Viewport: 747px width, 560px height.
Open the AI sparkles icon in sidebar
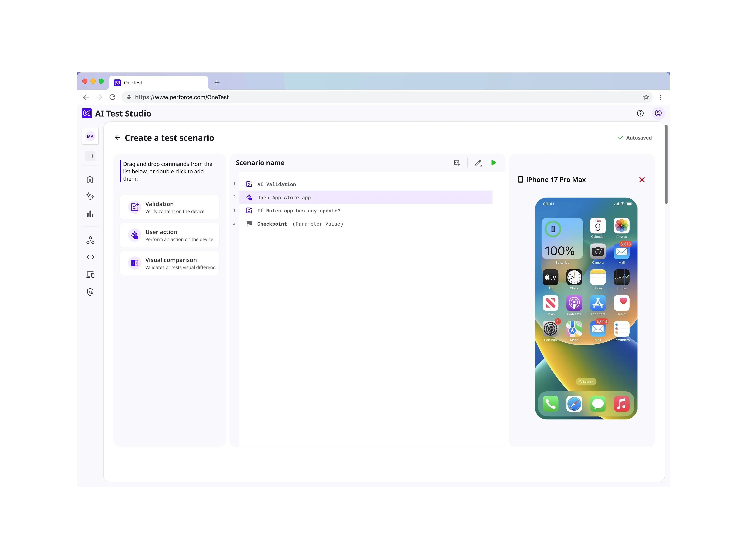click(90, 196)
